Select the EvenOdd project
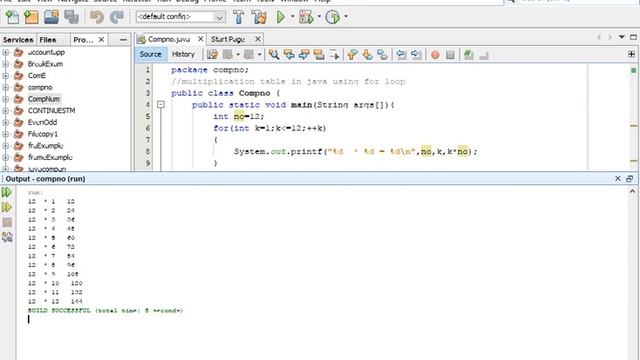640x360 pixels. click(42, 122)
